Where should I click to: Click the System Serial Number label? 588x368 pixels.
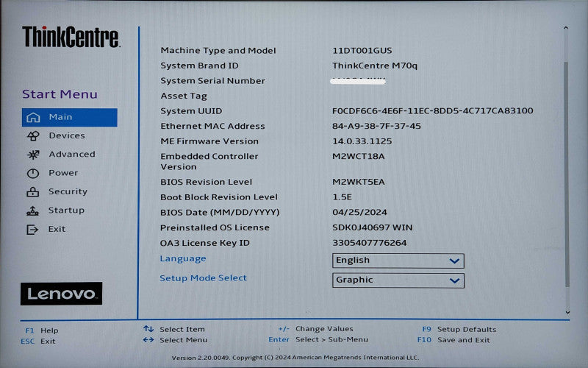click(212, 81)
